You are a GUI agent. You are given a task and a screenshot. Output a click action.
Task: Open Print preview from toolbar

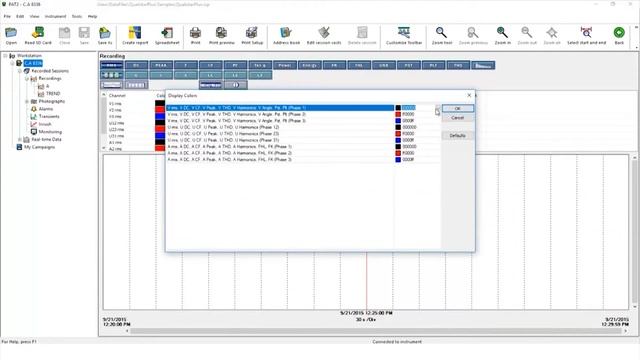tap(222, 36)
